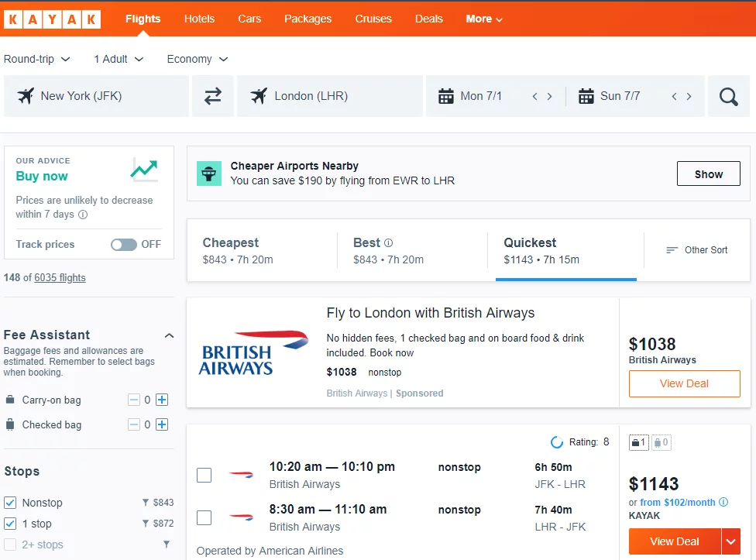Collapse the Fee Assistant section

click(169, 335)
